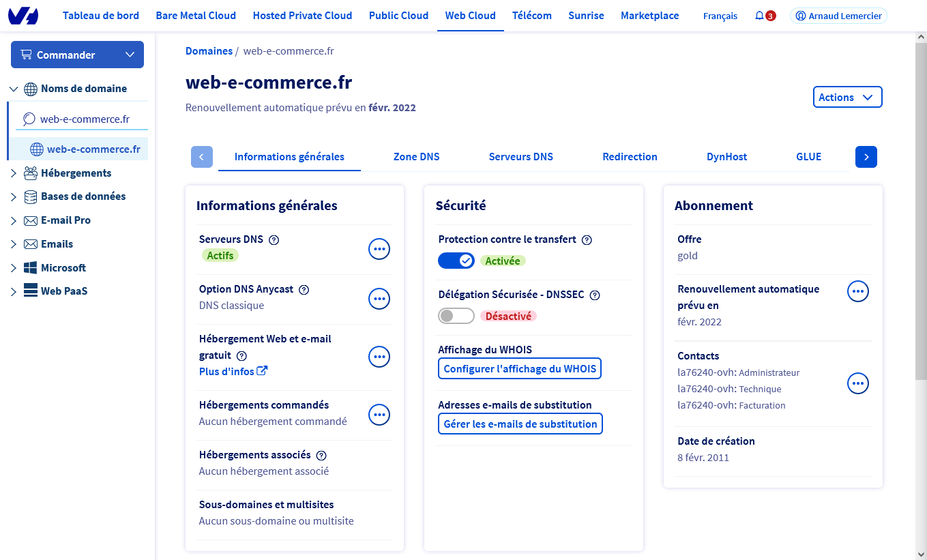Open Serveurs DNS options ellipsis menu
This screenshot has width=927, height=560.
[379, 249]
